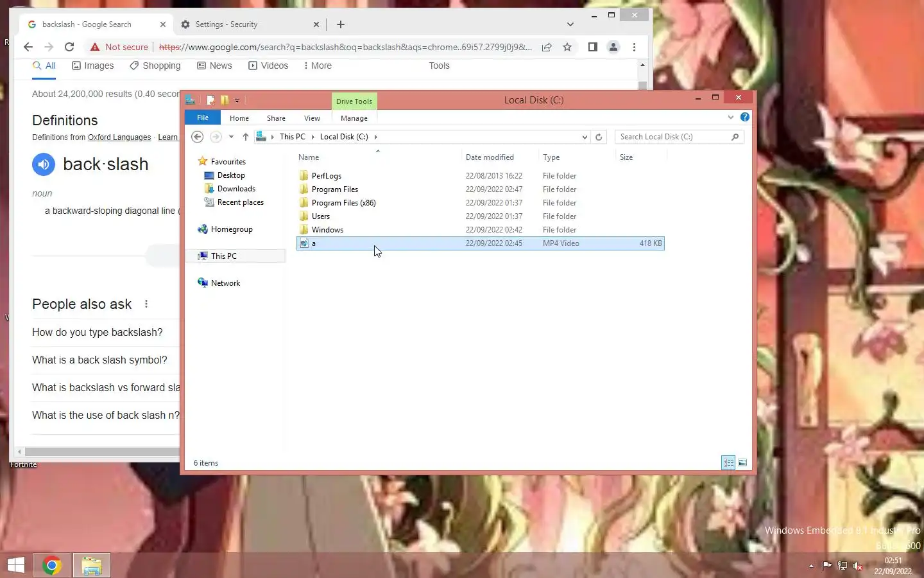Image resolution: width=924 pixels, height=578 pixels.
Task: Go back using Explorer's Back arrow
Action: click(198, 137)
